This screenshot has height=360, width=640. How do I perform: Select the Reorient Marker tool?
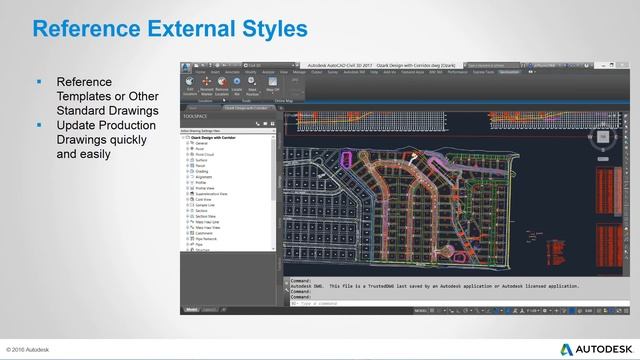click(207, 86)
